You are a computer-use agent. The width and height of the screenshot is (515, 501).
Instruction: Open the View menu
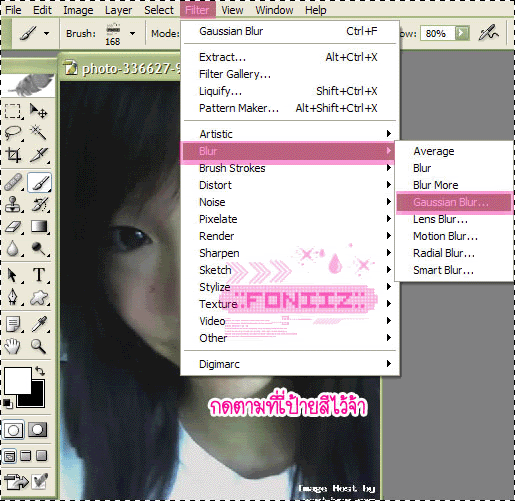pyautogui.click(x=232, y=10)
